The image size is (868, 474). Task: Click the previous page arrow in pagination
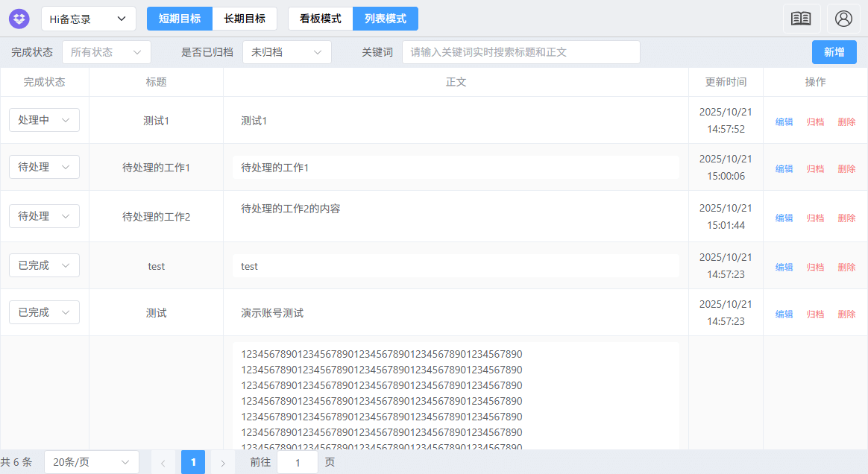(x=163, y=462)
